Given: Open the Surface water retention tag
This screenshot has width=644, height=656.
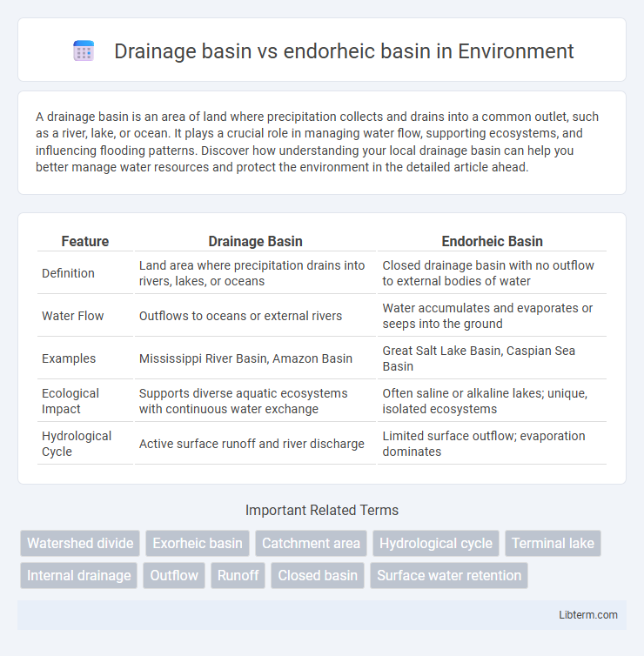Looking at the screenshot, I should (x=449, y=575).
